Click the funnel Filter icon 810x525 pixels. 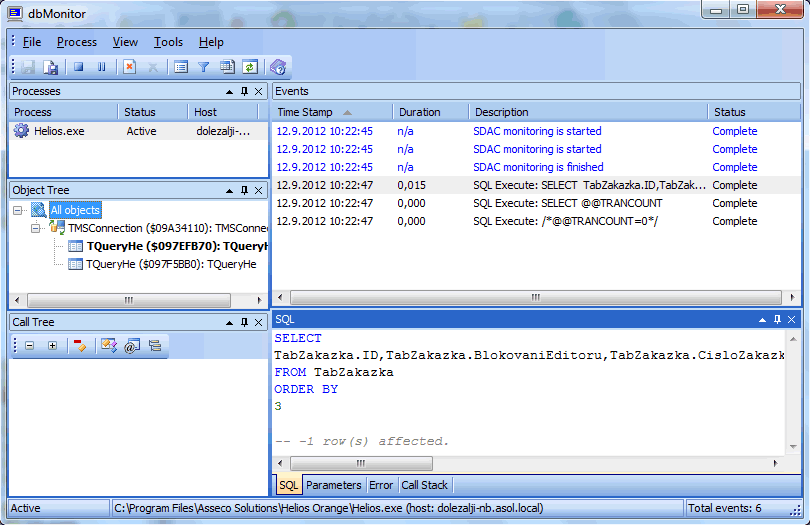coord(203,67)
